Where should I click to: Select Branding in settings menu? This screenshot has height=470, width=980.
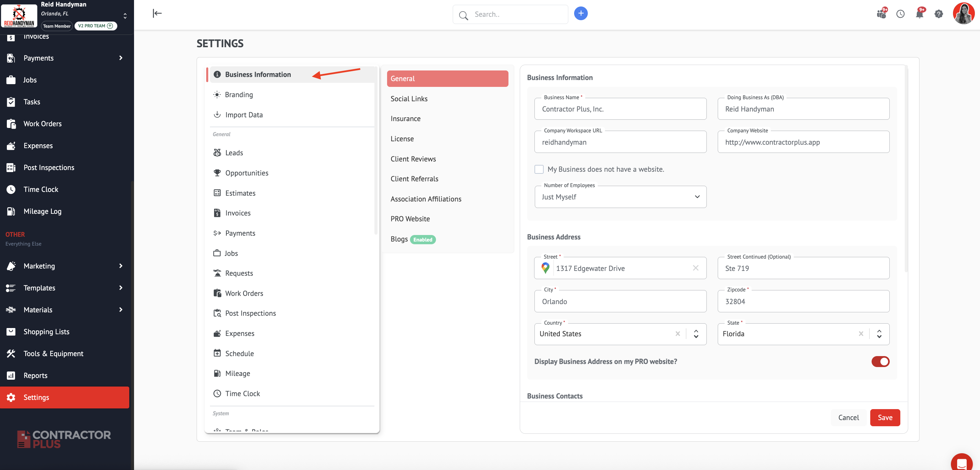point(239,94)
